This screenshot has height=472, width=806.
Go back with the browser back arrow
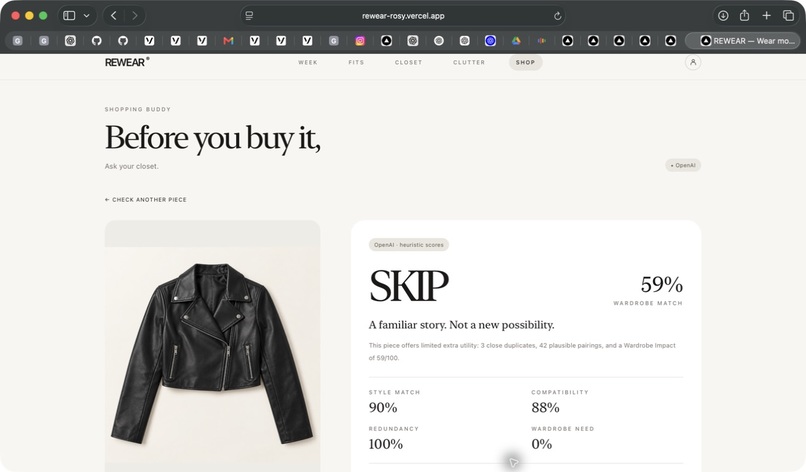click(x=114, y=15)
